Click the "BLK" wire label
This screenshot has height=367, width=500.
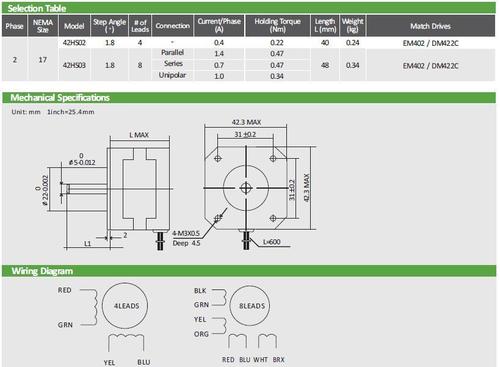click(x=200, y=291)
